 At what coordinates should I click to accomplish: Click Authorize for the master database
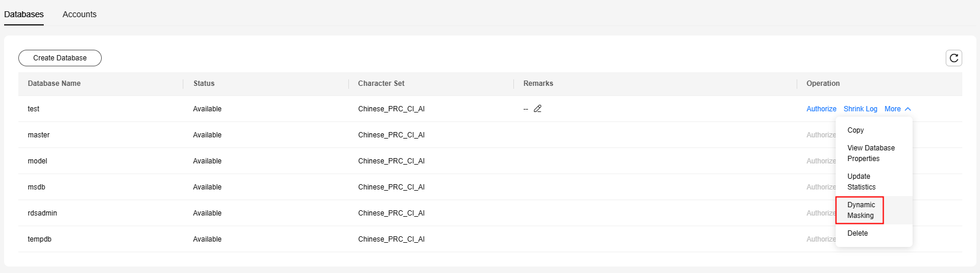[821, 135]
